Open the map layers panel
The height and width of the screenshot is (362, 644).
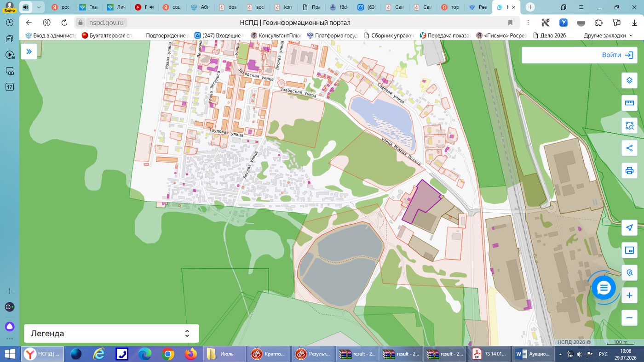tap(629, 80)
